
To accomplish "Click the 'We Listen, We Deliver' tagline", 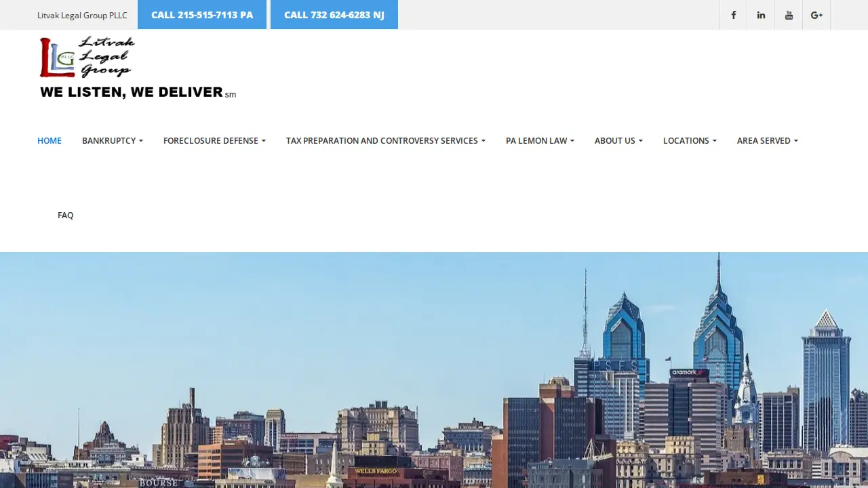I will click(138, 92).
